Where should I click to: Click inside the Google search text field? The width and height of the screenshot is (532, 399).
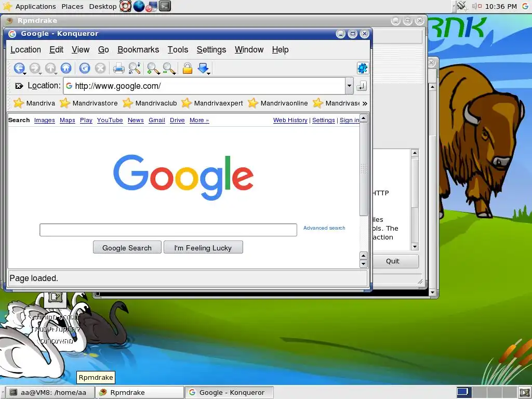(x=168, y=230)
